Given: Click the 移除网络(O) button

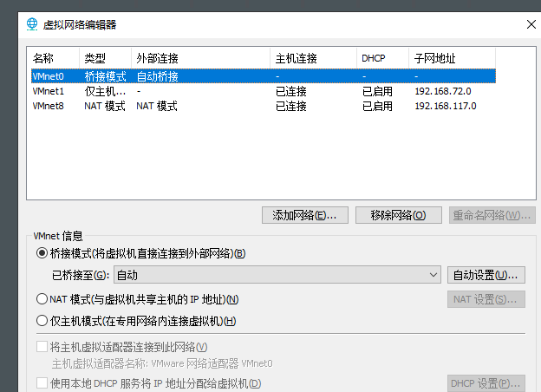Looking at the screenshot, I should pos(398,215).
